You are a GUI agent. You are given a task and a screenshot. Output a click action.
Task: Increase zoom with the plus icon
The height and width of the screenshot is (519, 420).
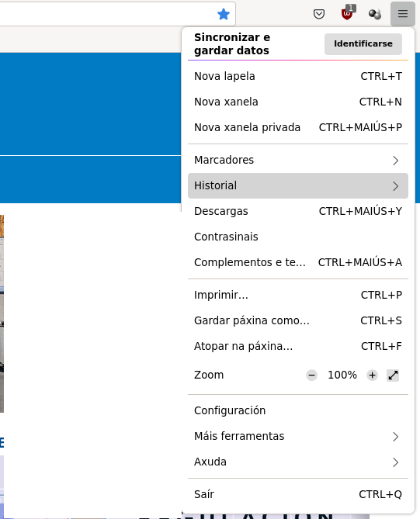coord(372,375)
